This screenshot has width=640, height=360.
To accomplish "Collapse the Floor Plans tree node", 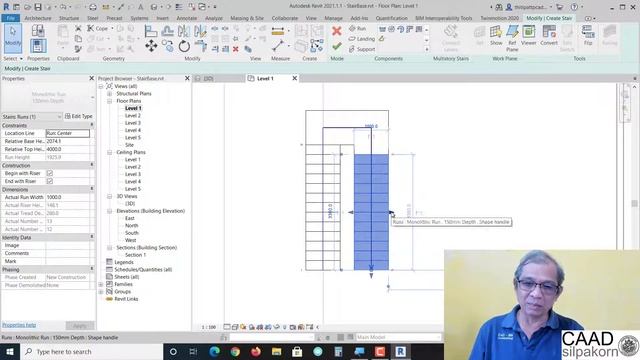I will point(109,101).
